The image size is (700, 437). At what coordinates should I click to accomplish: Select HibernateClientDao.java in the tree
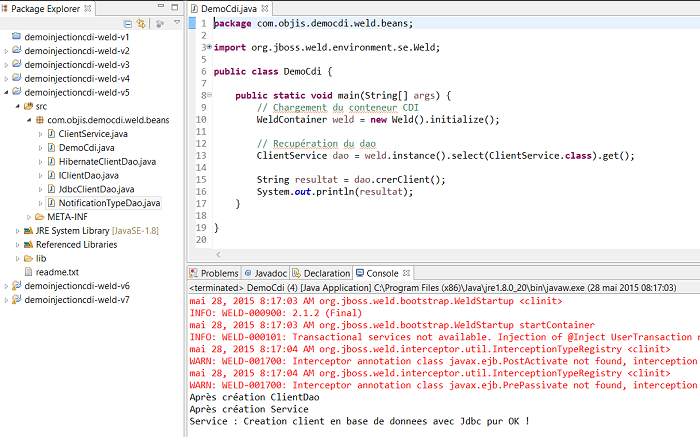107,161
